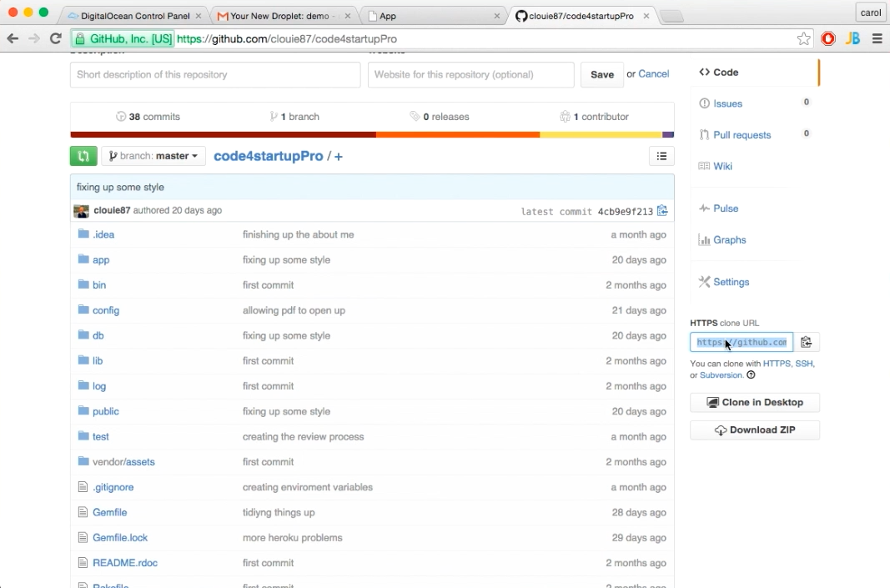Click the red Opera-style extension icon
Image resolution: width=890 pixels, height=588 pixels.
point(828,38)
